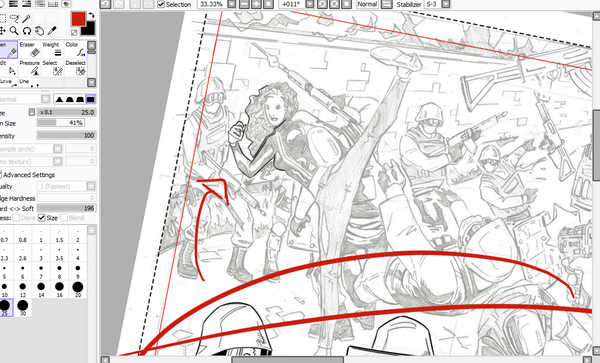Select the Rotate canvas tool
This screenshot has height=363, width=600.
pos(27,31)
